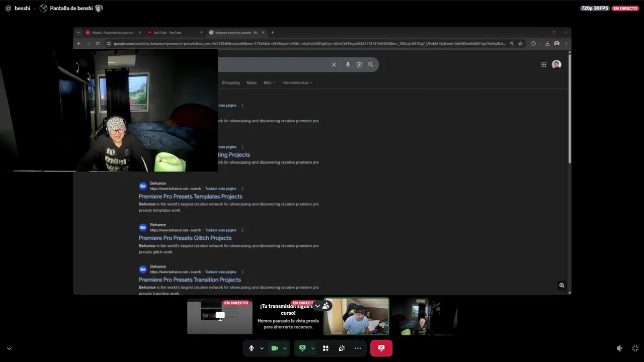644x362 pixels.
Task: Open Chrome tab search chevron in stream
Action: coord(78,32)
